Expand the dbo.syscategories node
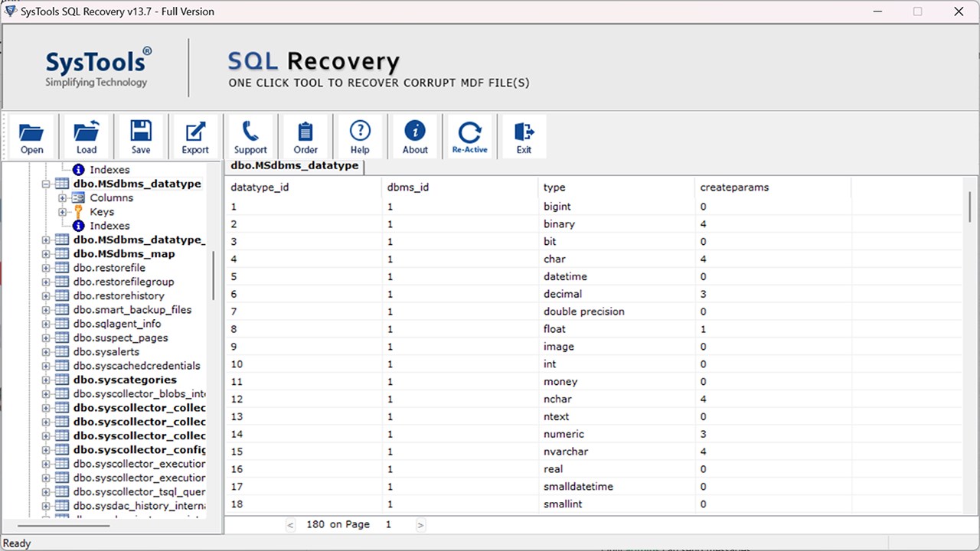 46,380
